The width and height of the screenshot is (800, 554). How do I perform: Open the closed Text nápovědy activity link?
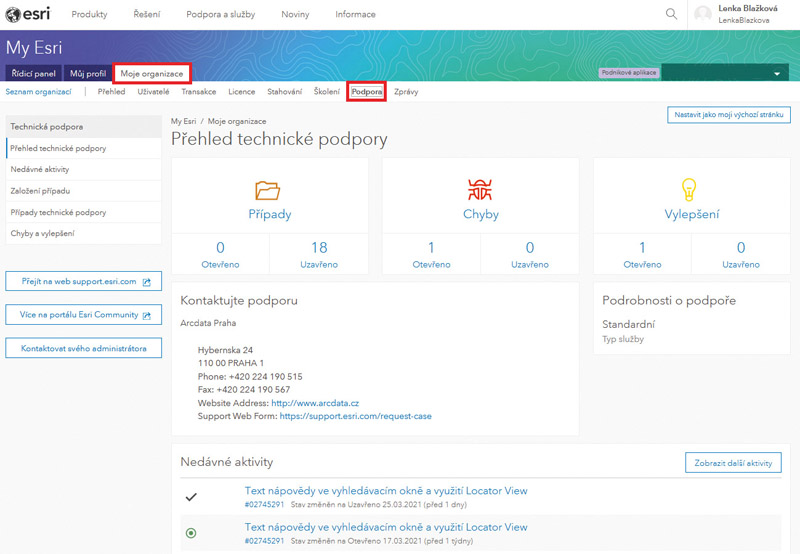click(x=386, y=491)
